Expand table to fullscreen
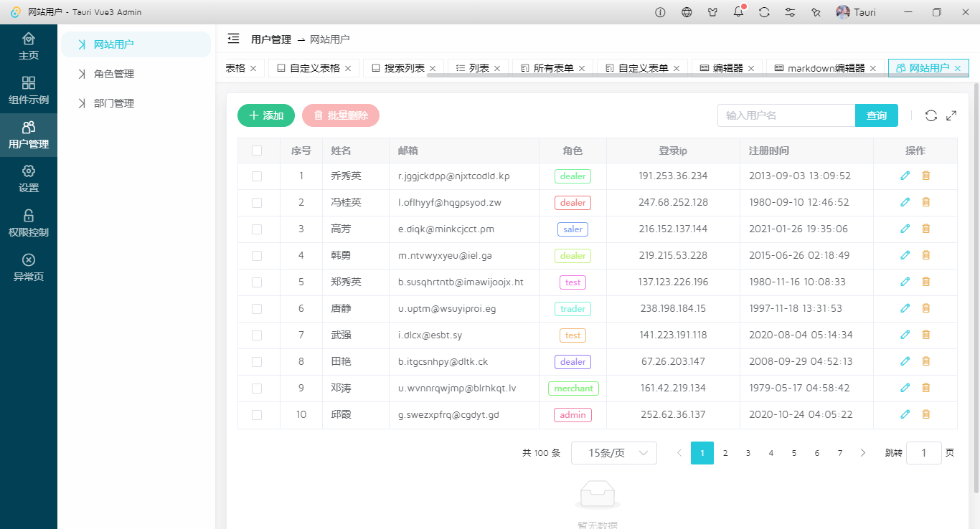The image size is (980, 529). (x=952, y=115)
